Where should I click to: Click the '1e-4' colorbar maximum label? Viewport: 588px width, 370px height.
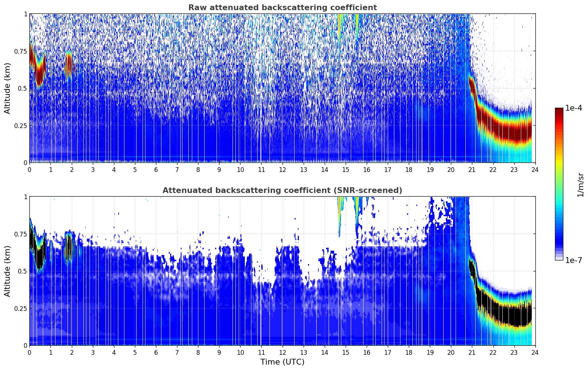click(573, 108)
